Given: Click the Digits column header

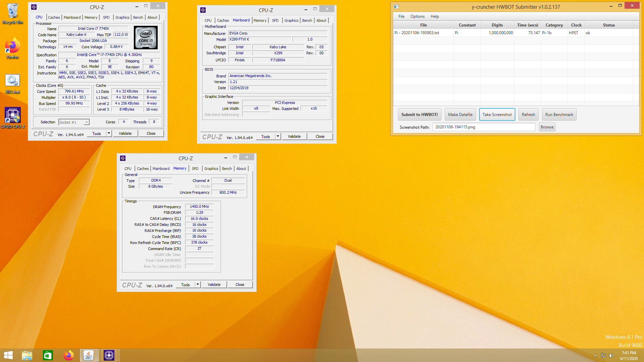Looking at the screenshot, I should (x=497, y=25).
